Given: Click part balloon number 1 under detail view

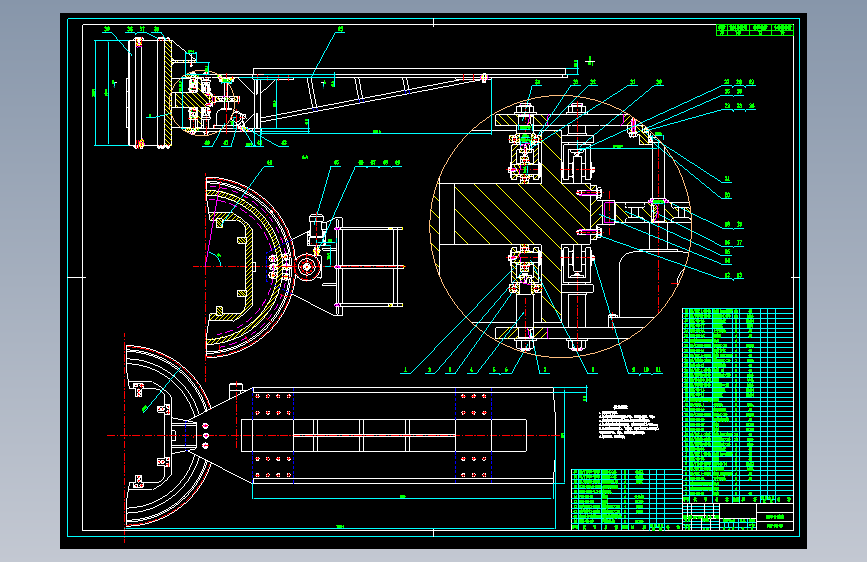Looking at the screenshot, I should 405,370.
